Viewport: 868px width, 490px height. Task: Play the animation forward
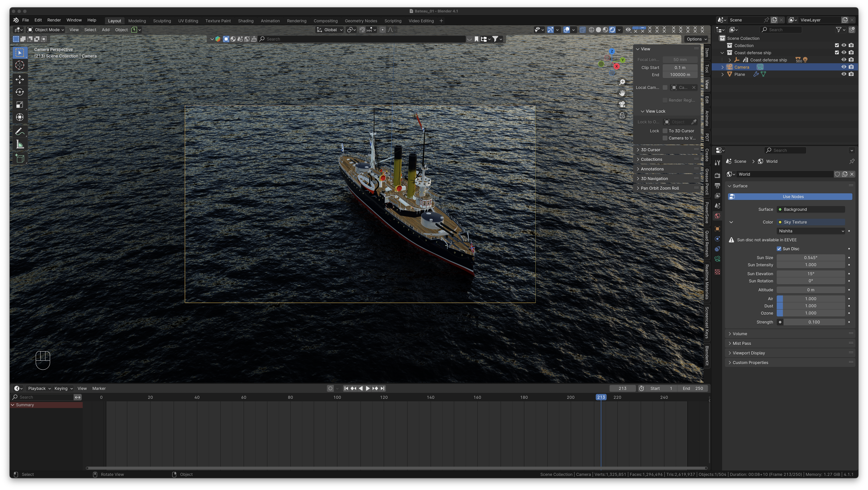point(368,388)
